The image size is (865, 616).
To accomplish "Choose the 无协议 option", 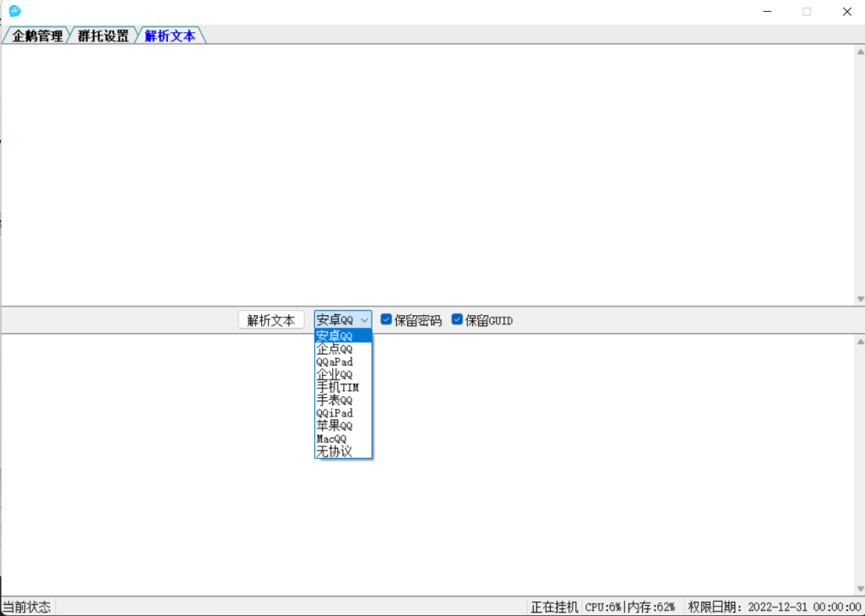I will 342,451.
